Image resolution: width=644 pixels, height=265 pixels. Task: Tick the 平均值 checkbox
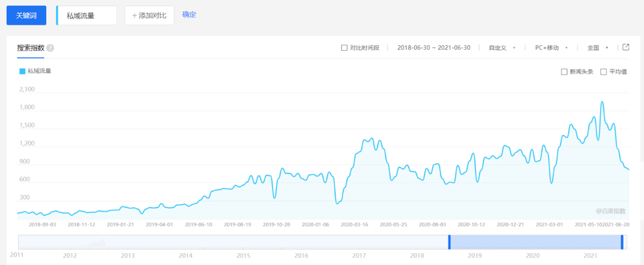604,72
